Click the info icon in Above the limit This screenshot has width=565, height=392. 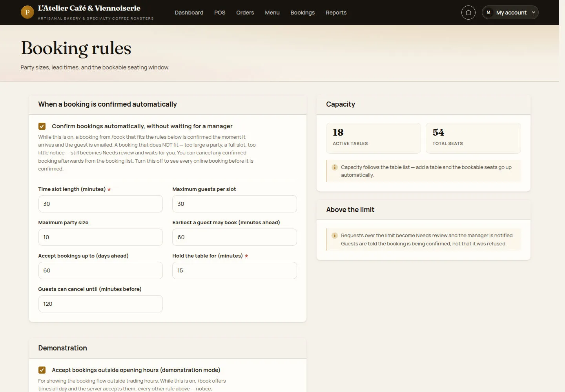[335, 236]
